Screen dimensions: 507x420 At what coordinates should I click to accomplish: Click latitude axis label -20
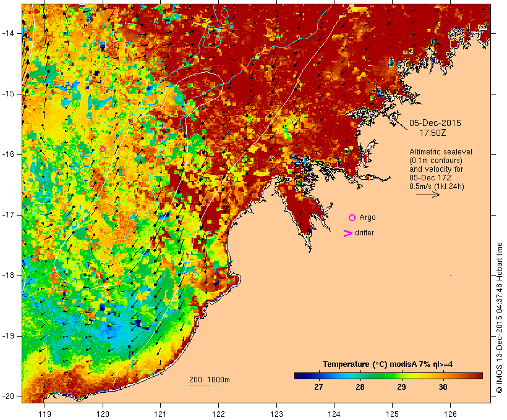[8, 397]
